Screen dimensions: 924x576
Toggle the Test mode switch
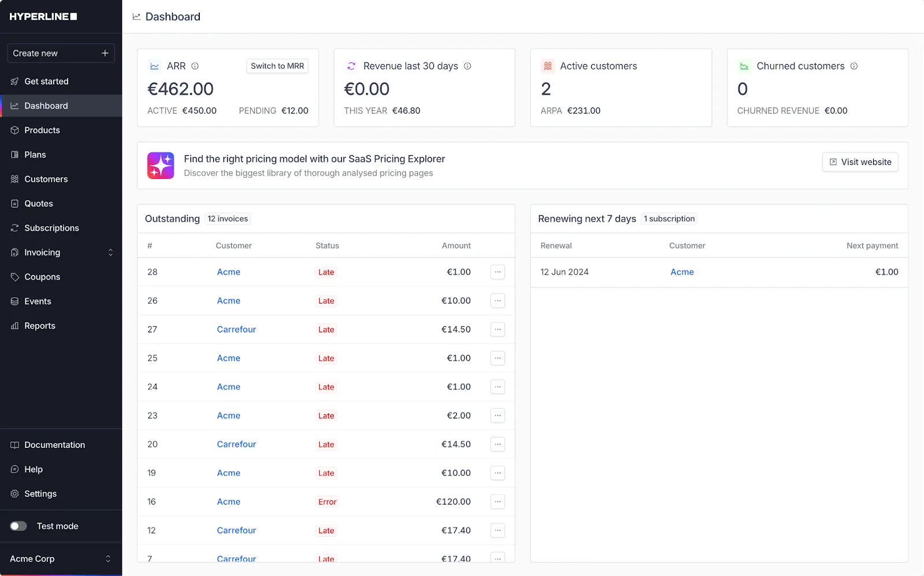pos(18,526)
